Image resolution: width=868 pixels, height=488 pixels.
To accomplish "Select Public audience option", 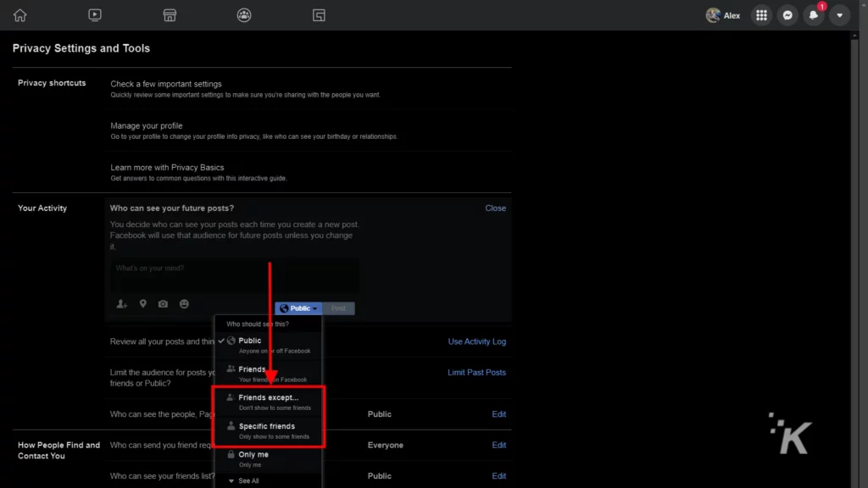I will pos(268,345).
